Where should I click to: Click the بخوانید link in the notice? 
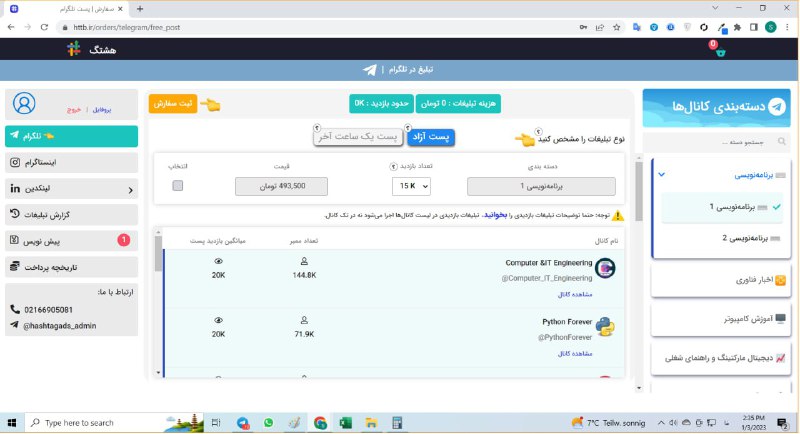495,215
